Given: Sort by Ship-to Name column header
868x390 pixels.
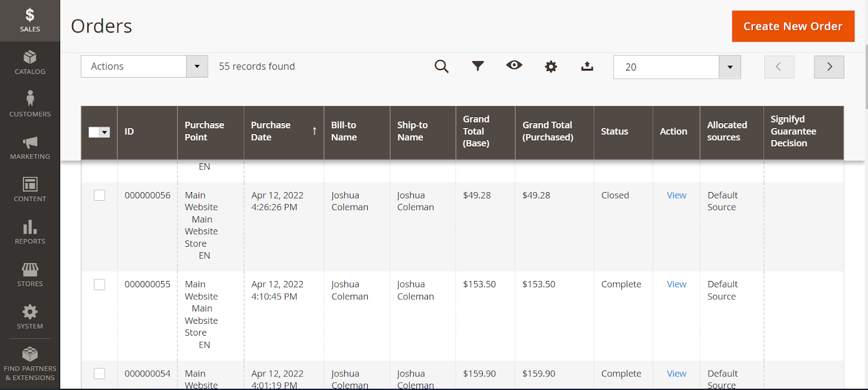Looking at the screenshot, I should (423, 132).
